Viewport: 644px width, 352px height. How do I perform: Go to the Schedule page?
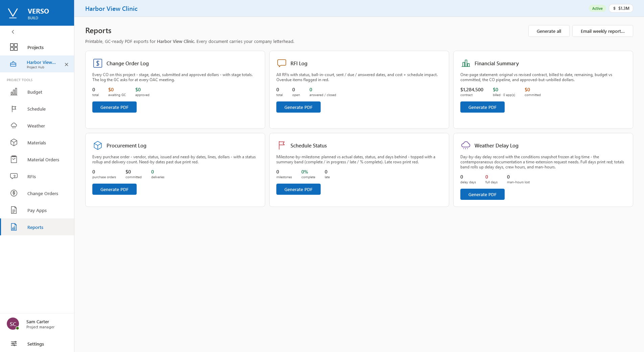click(37, 109)
